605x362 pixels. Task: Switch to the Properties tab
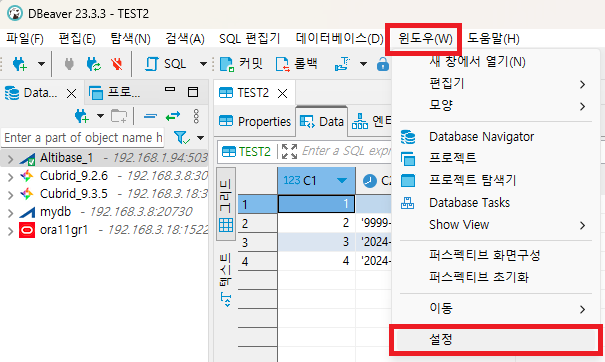255,122
